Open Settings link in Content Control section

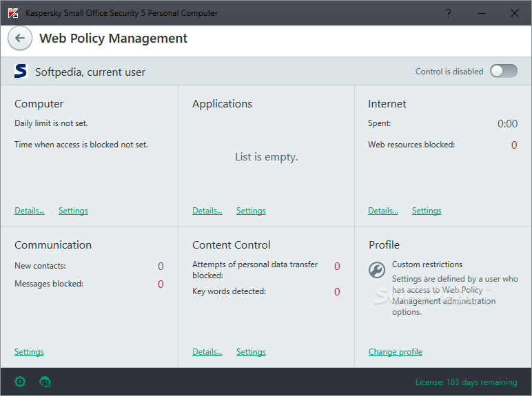tap(251, 352)
